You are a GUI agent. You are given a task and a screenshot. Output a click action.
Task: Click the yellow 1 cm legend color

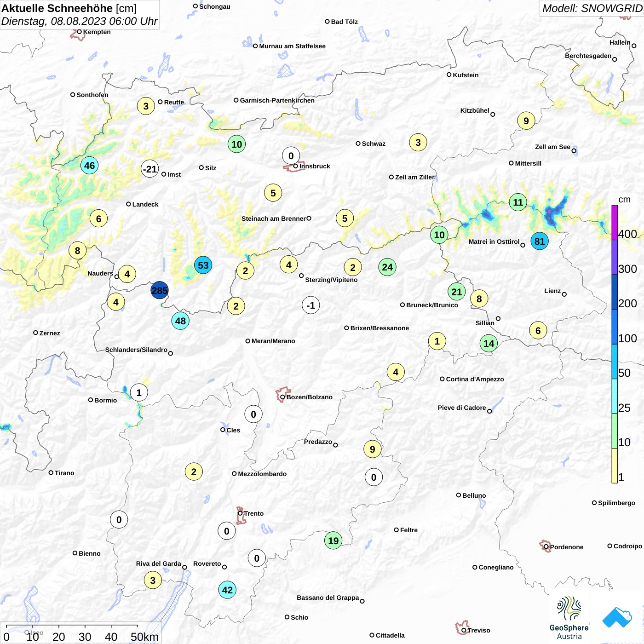[x=615, y=466]
